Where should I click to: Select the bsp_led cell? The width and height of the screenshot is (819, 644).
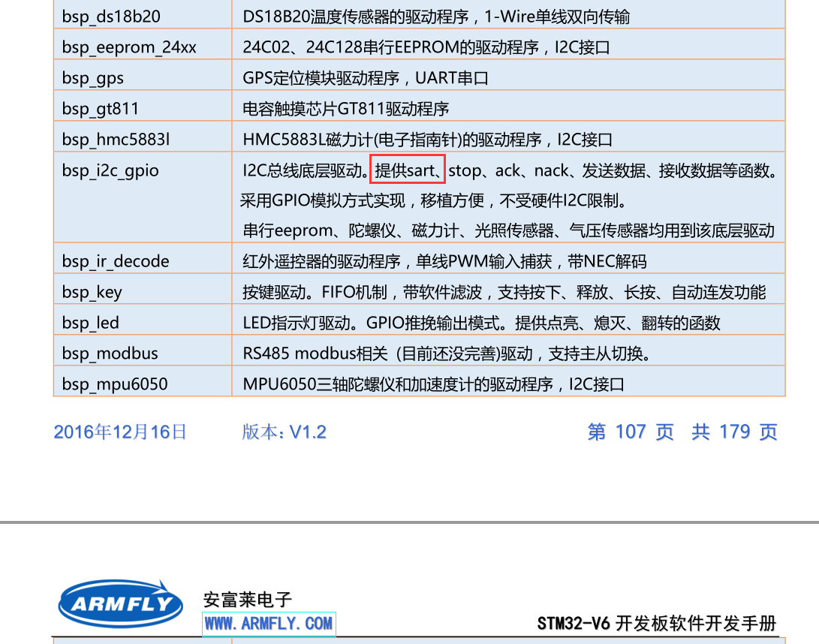click(x=143, y=320)
